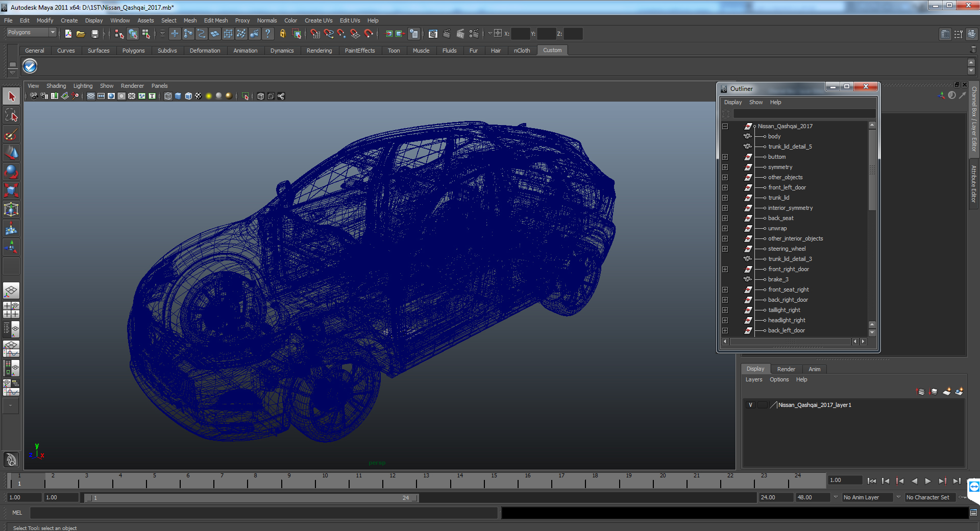The width and height of the screenshot is (980, 531).
Task: Create layer from selected objects icon
Action: (959, 392)
